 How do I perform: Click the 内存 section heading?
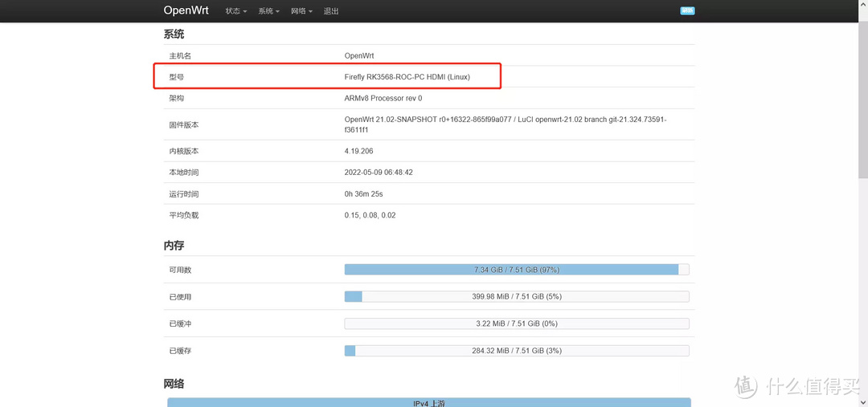pyautogui.click(x=174, y=246)
